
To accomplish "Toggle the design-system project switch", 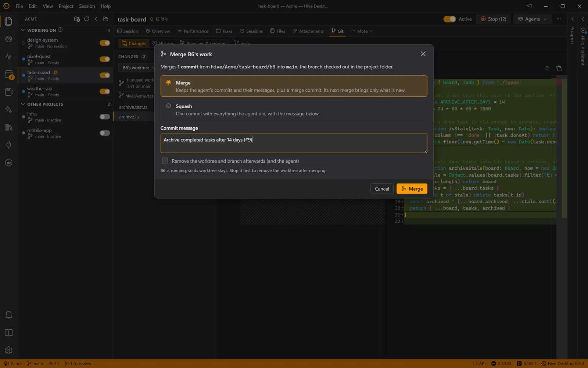I will coord(105,43).
